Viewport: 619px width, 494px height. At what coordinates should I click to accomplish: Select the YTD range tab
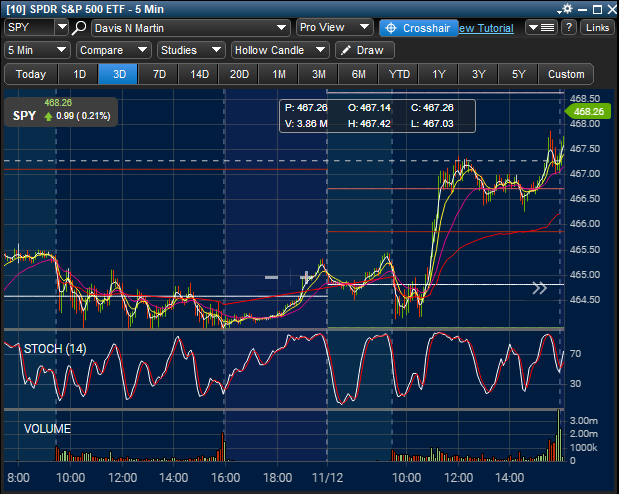click(399, 74)
